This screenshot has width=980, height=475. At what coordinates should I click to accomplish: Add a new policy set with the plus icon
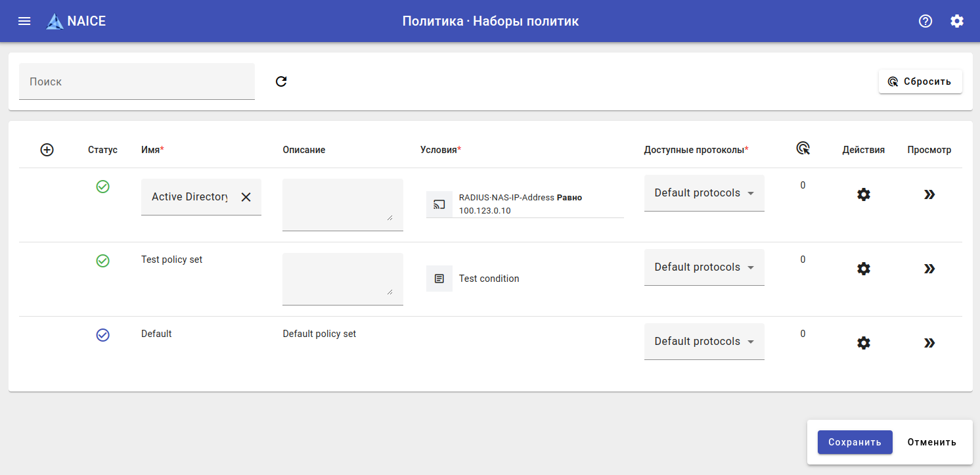(x=47, y=150)
